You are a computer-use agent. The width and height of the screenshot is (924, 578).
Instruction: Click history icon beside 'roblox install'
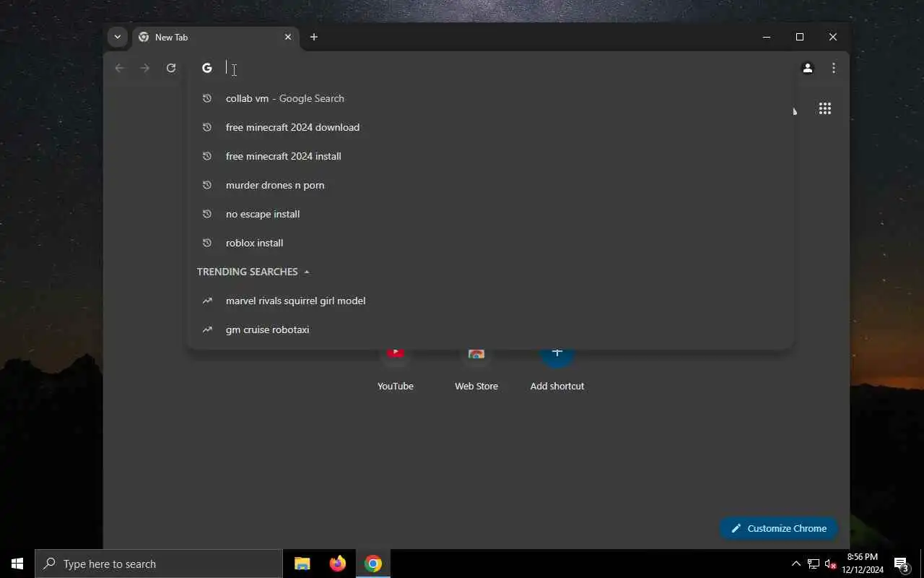coord(207,243)
